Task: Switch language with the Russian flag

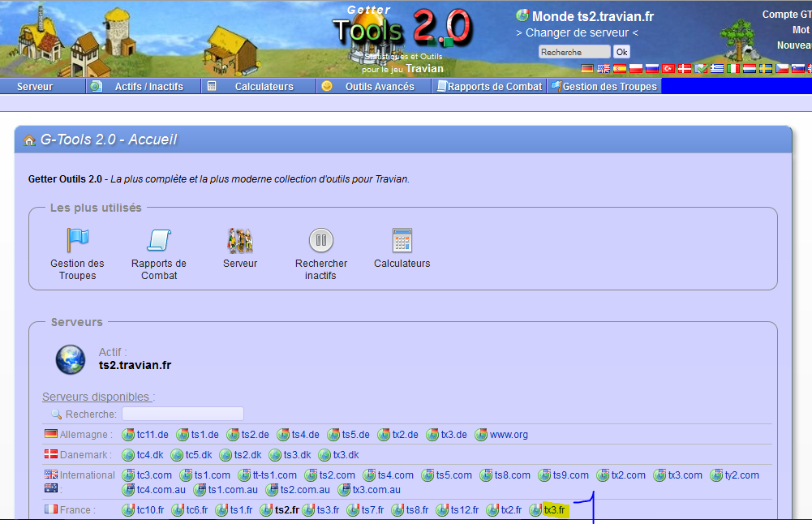Action: [652, 68]
